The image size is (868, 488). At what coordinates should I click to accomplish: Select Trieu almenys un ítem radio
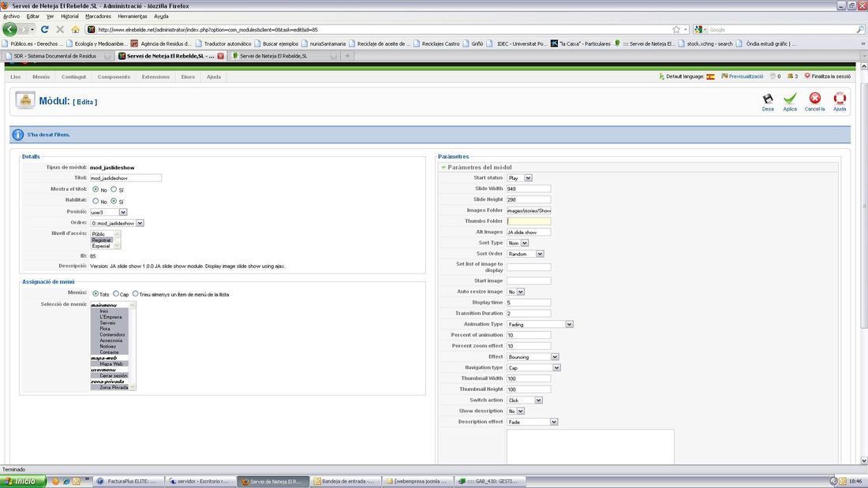pos(135,294)
